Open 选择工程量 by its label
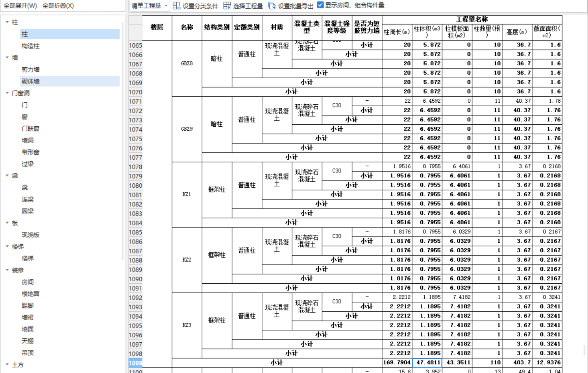 [248, 6]
